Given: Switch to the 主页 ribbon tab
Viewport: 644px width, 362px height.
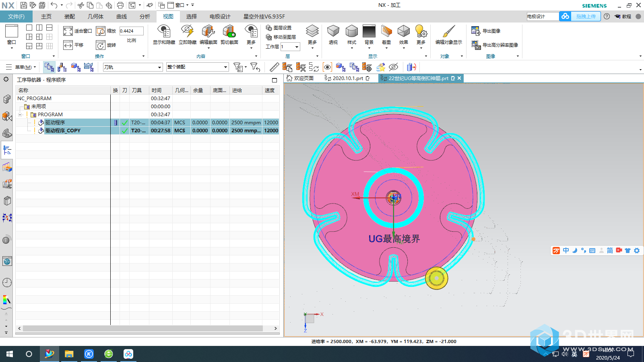Looking at the screenshot, I should 46,16.
